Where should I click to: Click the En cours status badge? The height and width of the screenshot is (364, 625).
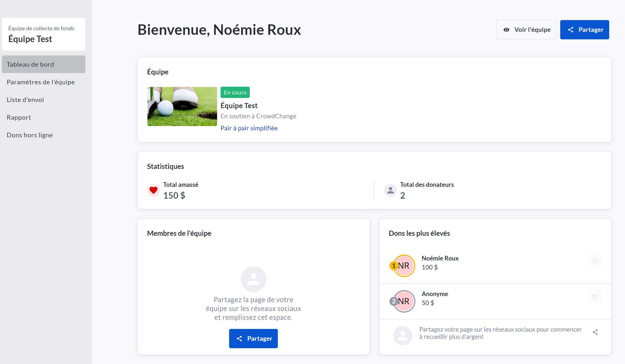point(235,92)
